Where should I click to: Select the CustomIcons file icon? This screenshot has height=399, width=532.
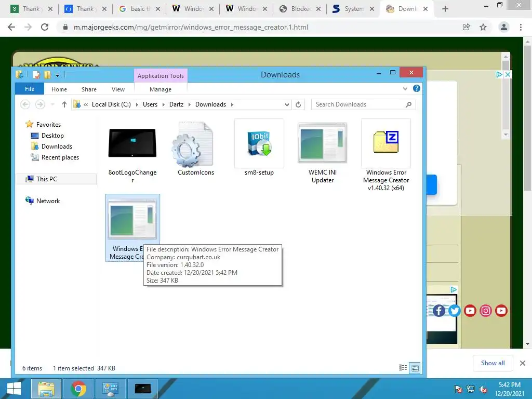point(193,144)
